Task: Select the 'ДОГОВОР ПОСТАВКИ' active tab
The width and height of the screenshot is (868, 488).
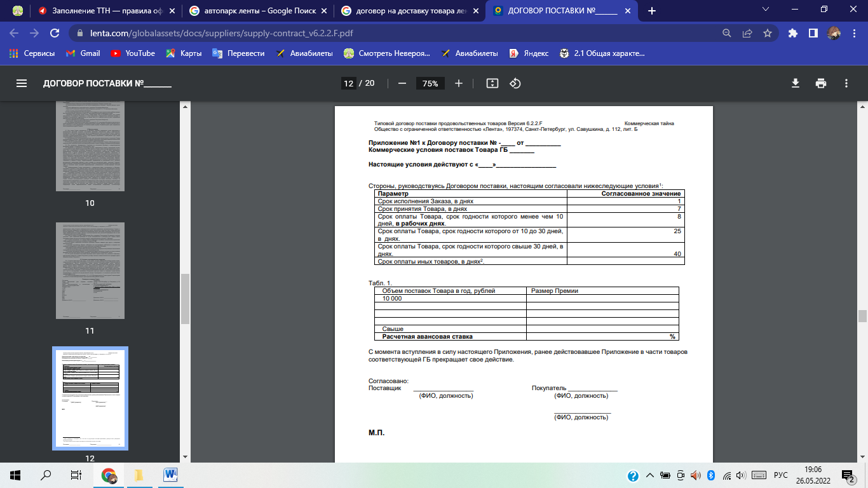Action: tap(561, 11)
